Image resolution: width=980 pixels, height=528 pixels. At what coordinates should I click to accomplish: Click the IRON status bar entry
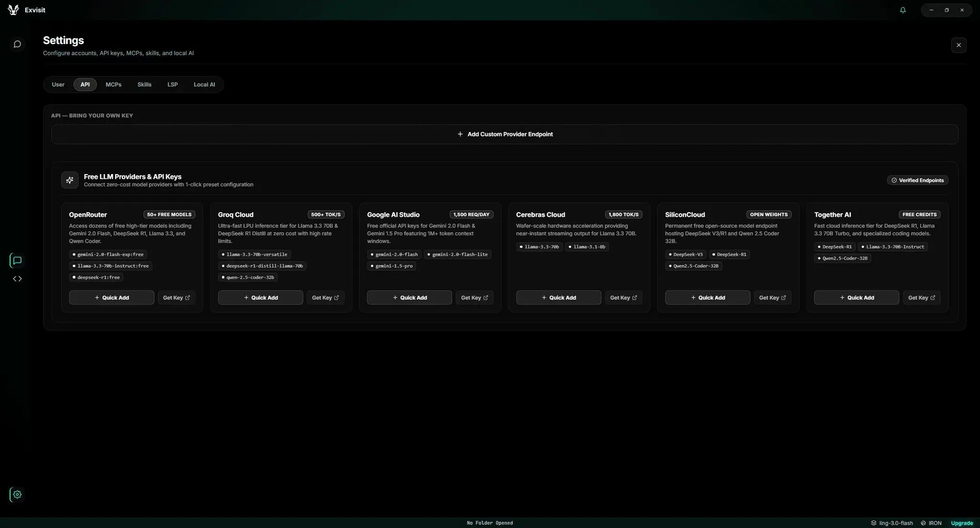[931, 523]
